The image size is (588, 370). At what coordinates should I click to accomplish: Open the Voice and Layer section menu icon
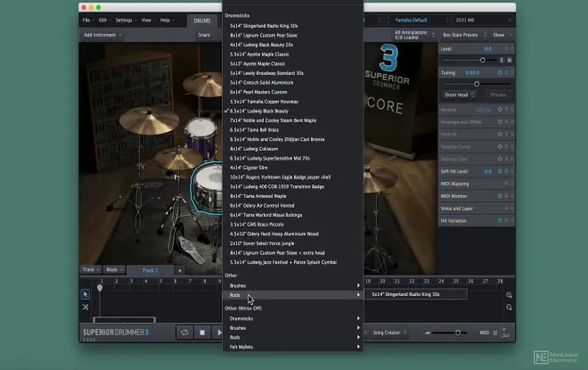(x=506, y=209)
